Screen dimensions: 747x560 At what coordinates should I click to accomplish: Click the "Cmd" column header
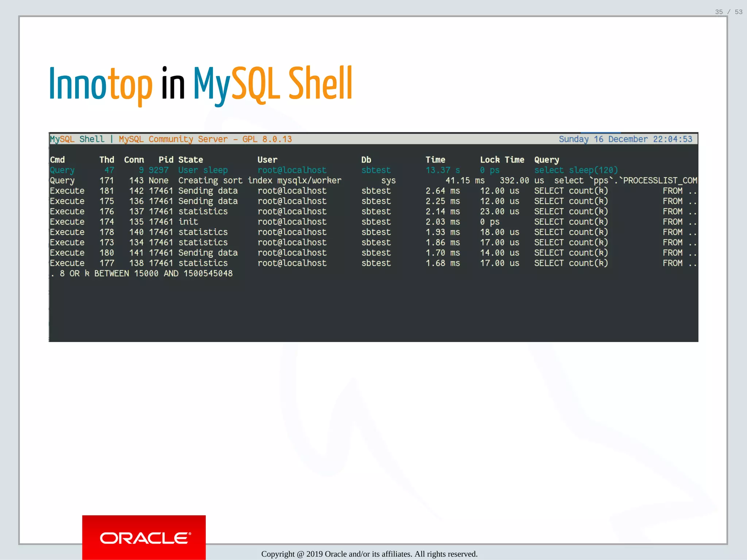57,160
